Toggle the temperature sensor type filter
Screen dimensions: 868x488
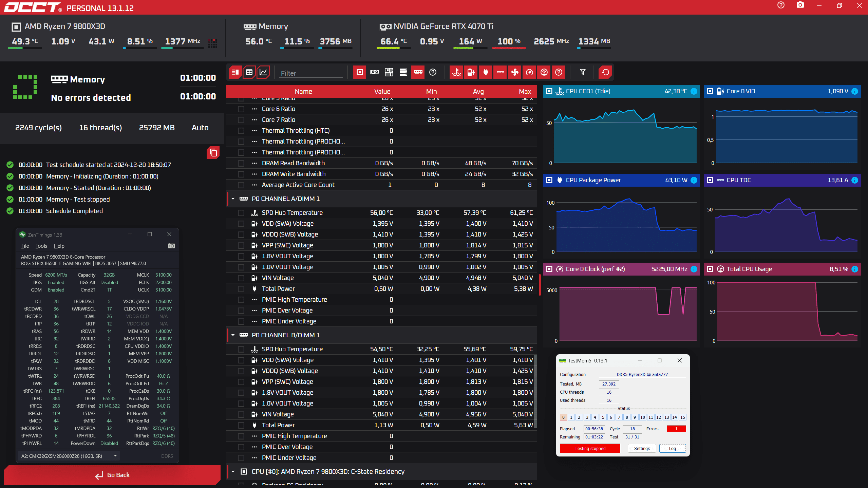(x=456, y=72)
